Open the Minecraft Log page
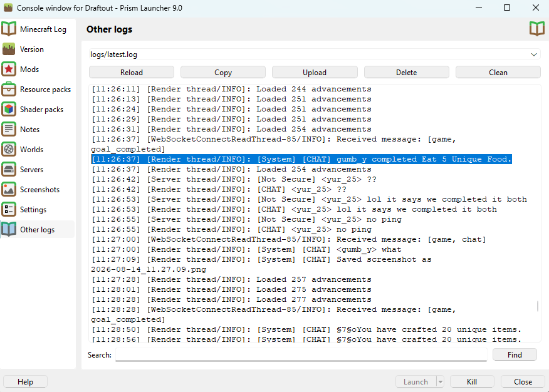This screenshot has width=549, height=392. click(38, 29)
